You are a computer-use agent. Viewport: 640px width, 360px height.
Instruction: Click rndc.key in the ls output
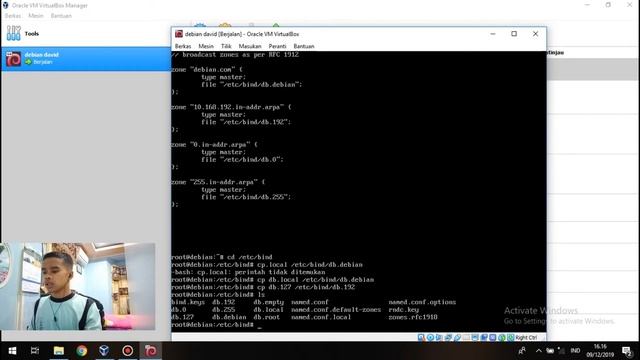tap(404, 310)
